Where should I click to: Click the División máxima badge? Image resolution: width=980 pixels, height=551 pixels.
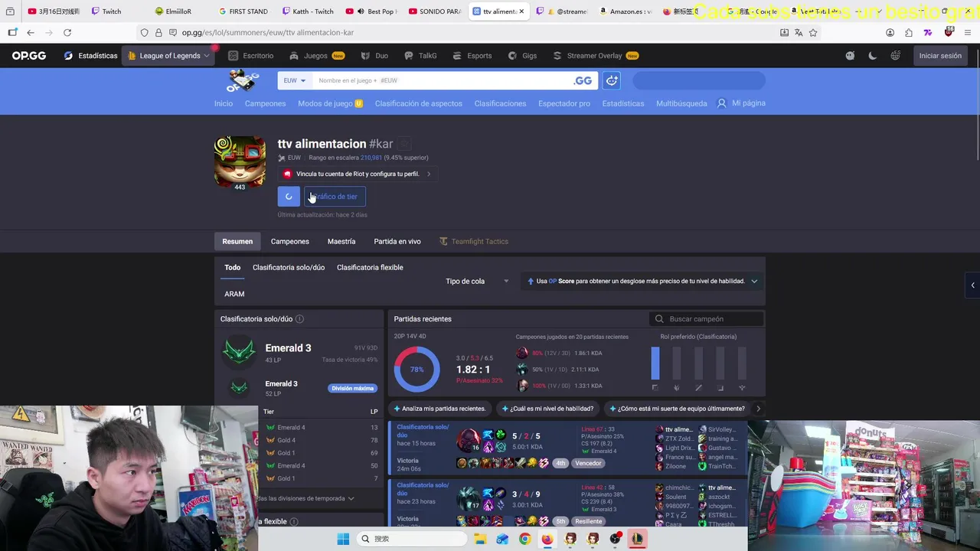[x=353, y=388]
